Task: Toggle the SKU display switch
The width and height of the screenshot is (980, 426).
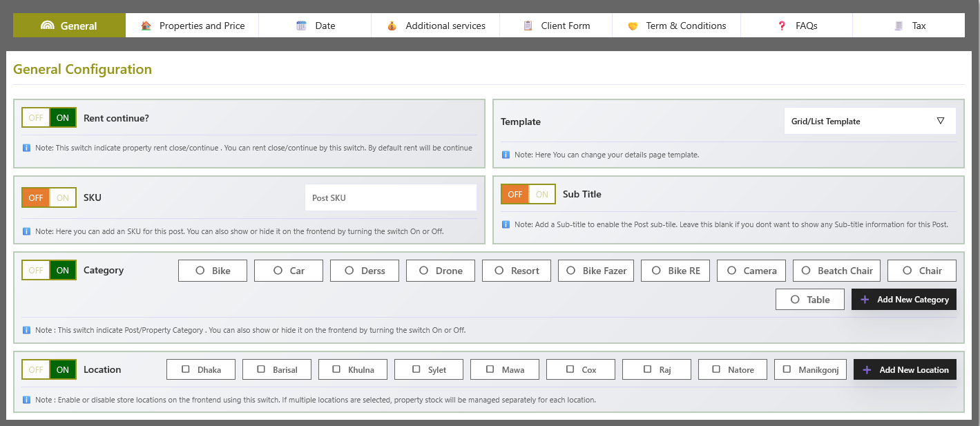Action: click(49, 197)
